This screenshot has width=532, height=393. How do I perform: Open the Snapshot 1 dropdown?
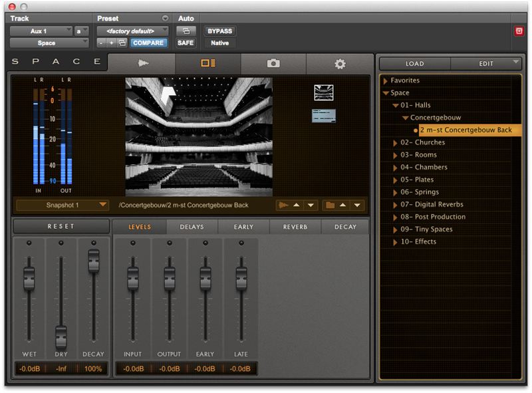pyautogui.click(x=63, y=205)
